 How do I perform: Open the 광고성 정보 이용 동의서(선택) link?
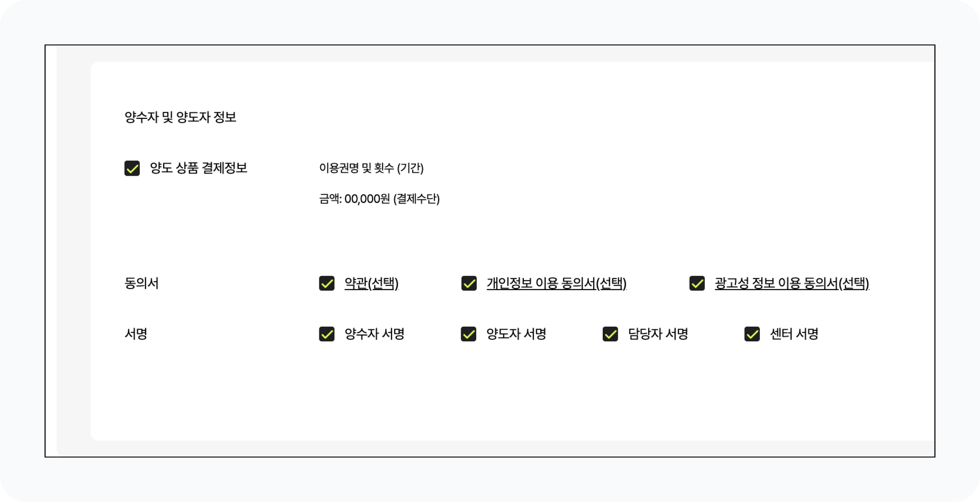click(x=792, y=283)
